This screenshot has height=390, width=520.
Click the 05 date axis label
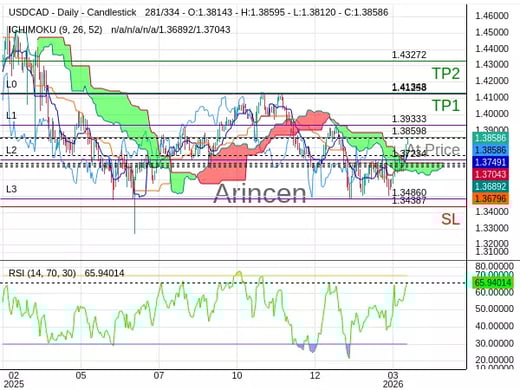coord(81,376)
